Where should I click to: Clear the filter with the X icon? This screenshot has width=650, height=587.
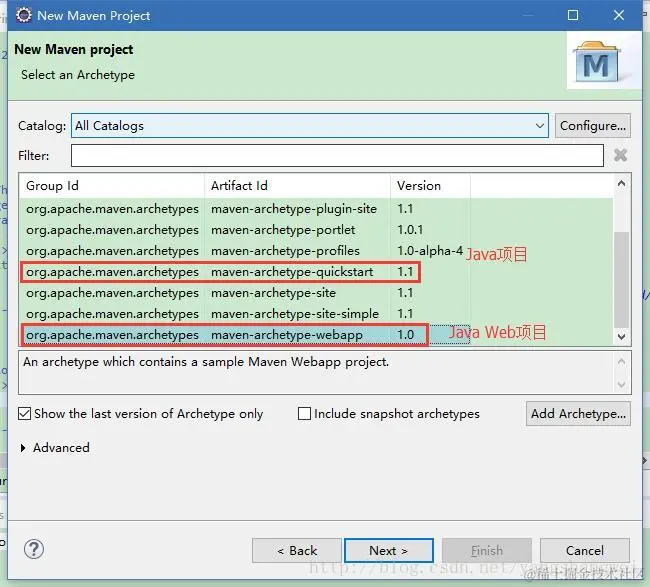point(620,155)
